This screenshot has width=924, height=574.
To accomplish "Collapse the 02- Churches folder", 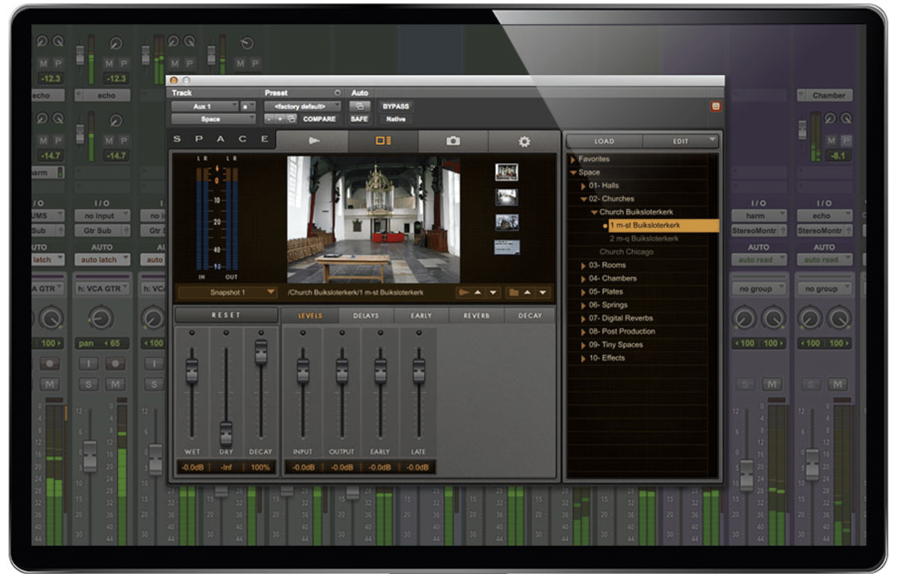I will (583, 199).
